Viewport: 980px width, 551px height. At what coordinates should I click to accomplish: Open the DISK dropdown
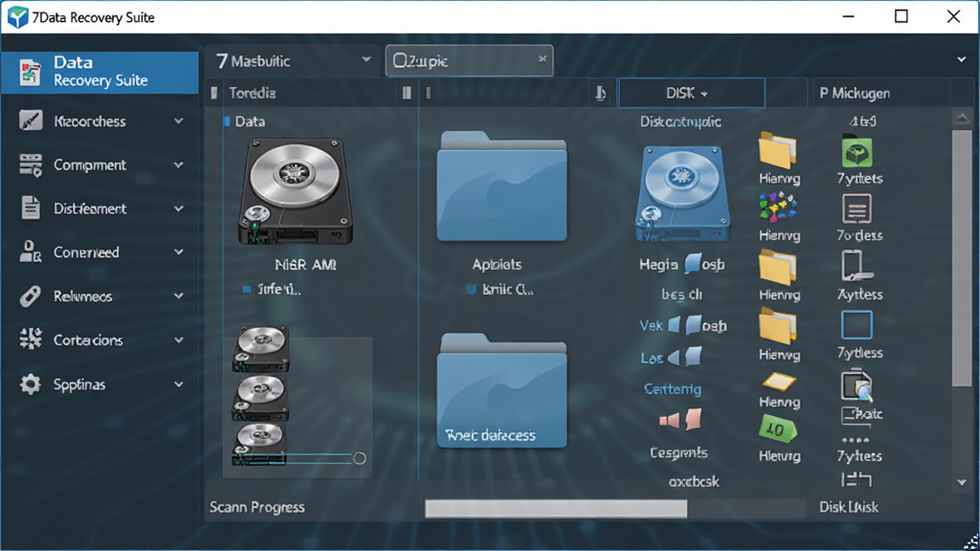(691, 93)
